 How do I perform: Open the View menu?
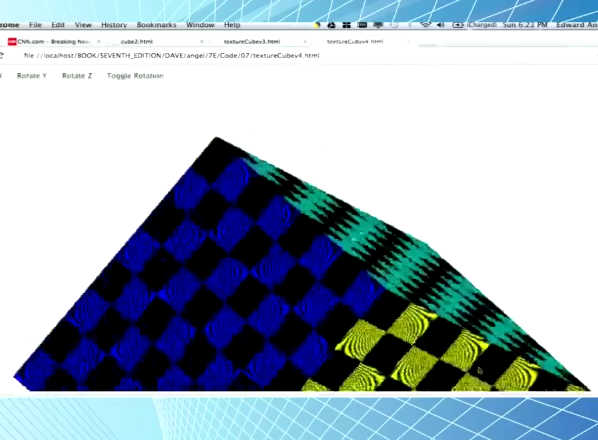(83, 25)
